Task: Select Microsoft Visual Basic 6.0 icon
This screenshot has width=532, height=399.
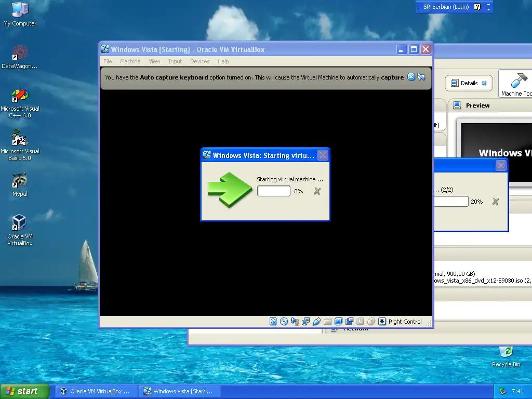Action: pos(20,145)
